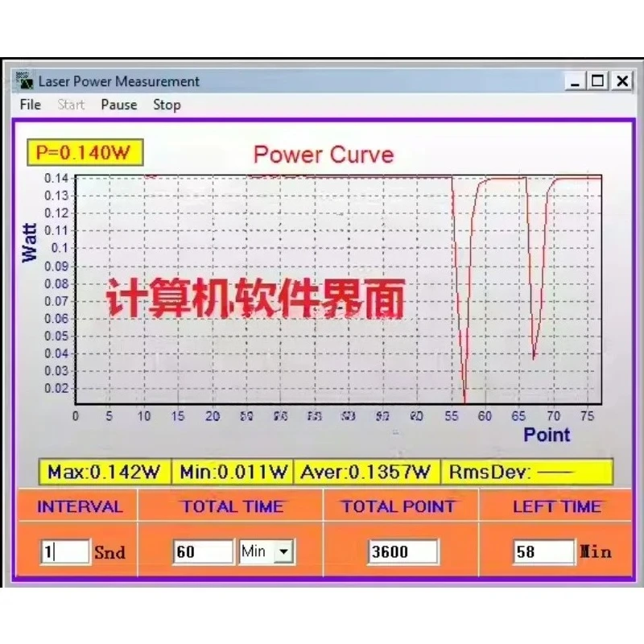The height and width of the screenshot is (644, 644).
Task: Open the Min time unit dropdown
Action: click(x=284, y=551)
